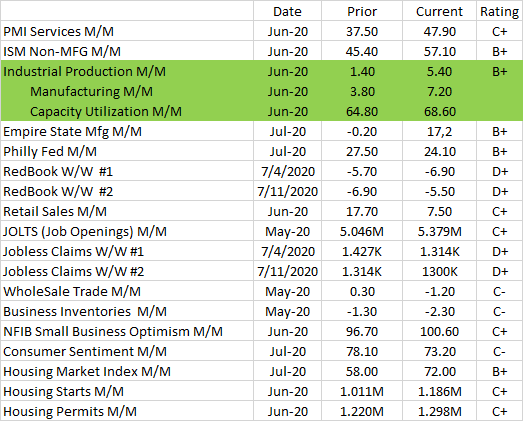Select the Rating column header
This screenshot has width=523, height=421.
[x=500, y=11]
